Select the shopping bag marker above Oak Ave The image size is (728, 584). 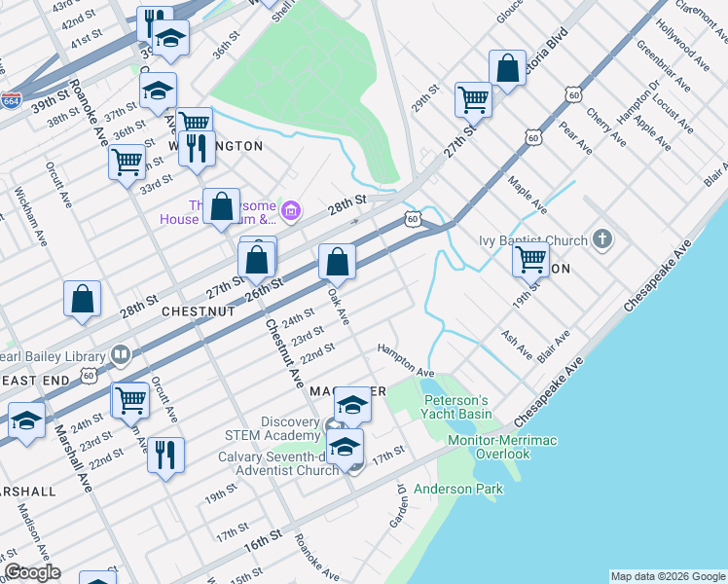pyautogui.click(x=337, y=262)
